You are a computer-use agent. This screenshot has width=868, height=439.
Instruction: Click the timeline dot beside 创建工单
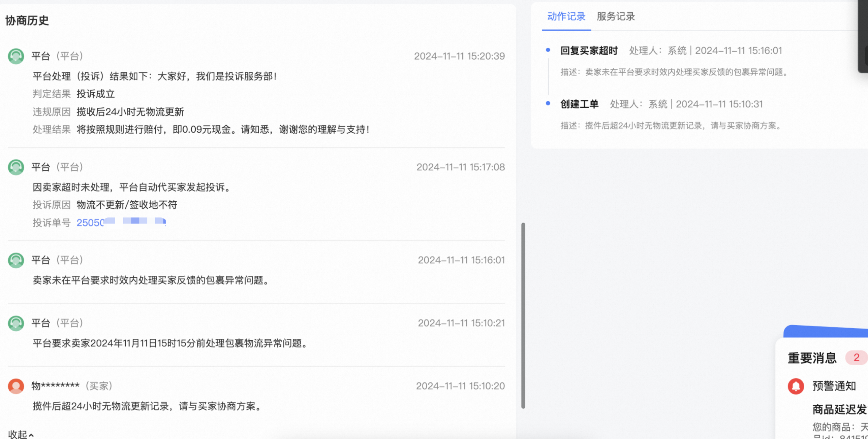click(548, 104)
